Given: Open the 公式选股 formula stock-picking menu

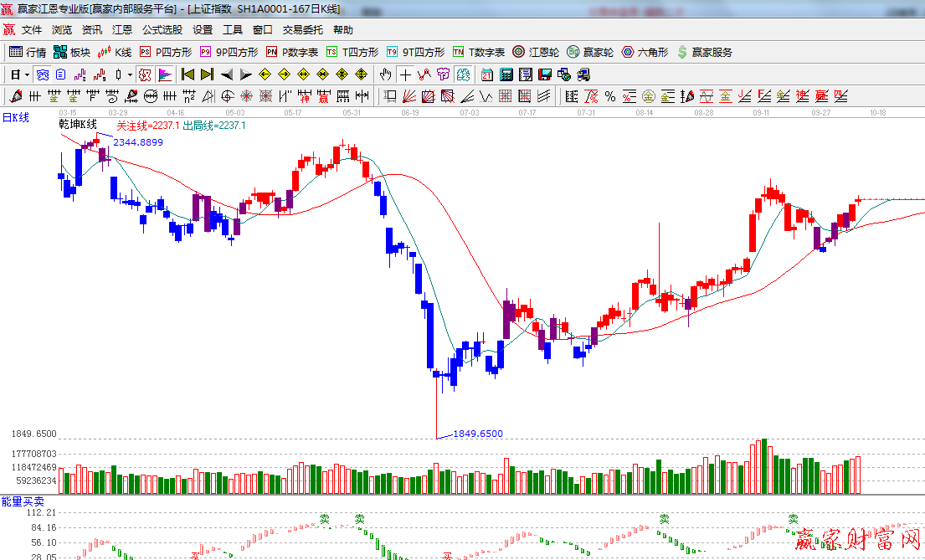Looking at the screenshot, I should (x=162, y=29).
